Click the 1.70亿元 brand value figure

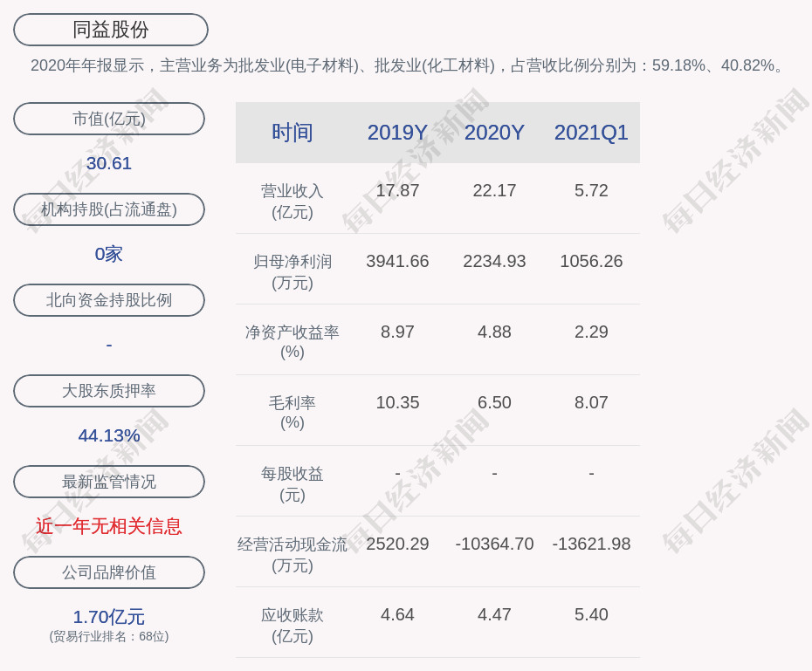[109, 617]
